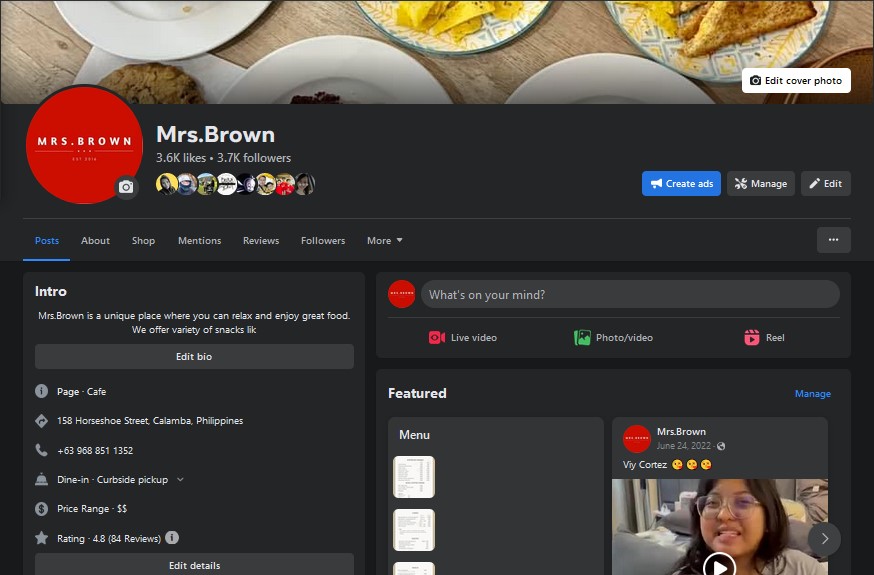Viewport: 874px width, 575px height.
Task: Click the Manage page button
Action: [760, 183]
